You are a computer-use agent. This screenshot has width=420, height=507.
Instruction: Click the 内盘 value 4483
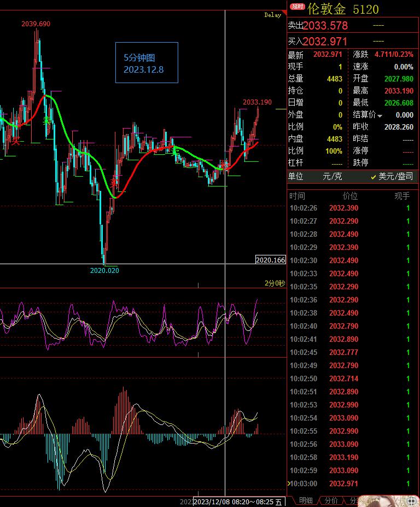coord(335,139)
